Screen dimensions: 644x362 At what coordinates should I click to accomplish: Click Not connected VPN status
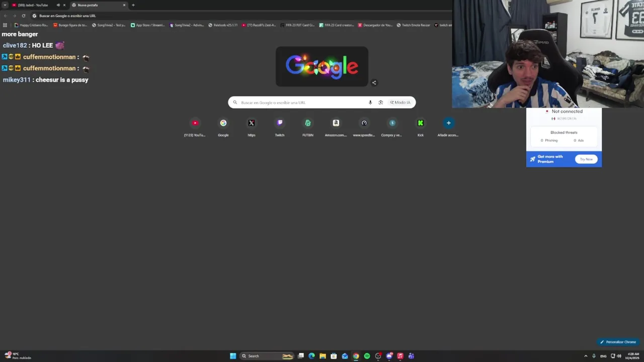[x=567, y=112]
